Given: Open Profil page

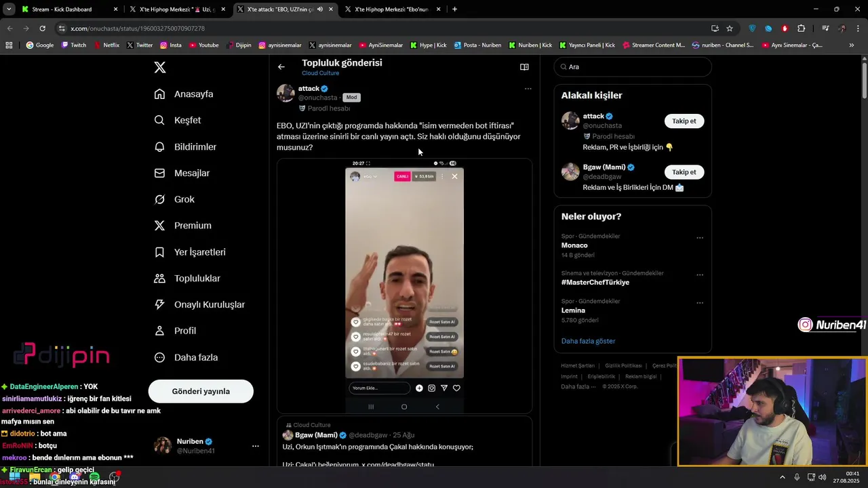Looking at the screenshot, I should [175, 331].
